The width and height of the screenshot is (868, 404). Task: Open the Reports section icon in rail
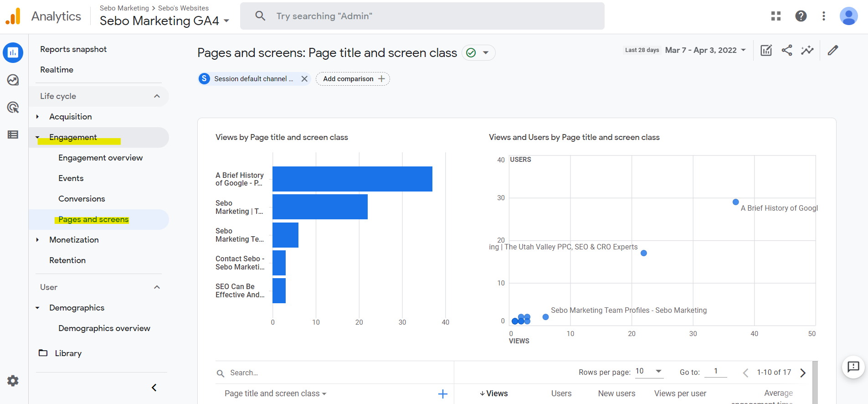coord(13,53)
